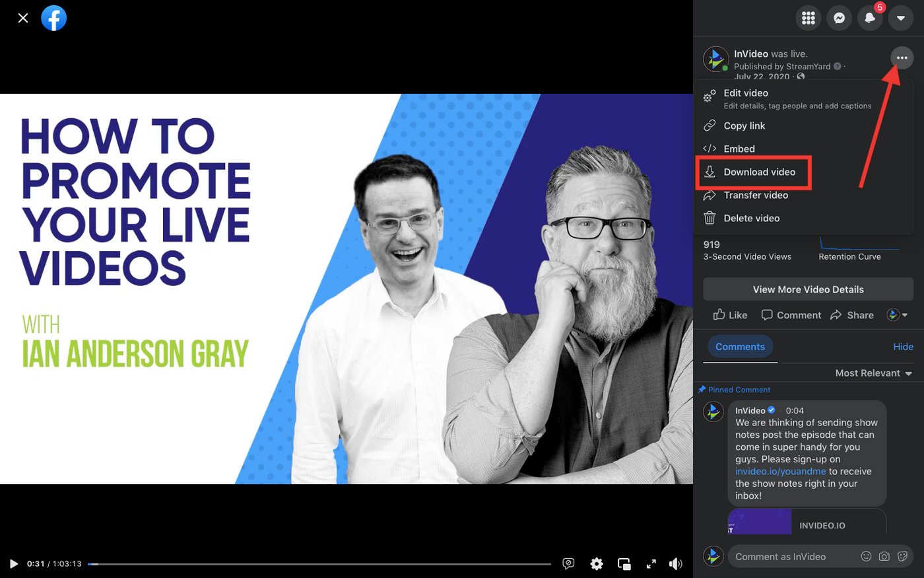The image size is (924, 578).
Task: Select Edit video from the menu
Action: 804,98
